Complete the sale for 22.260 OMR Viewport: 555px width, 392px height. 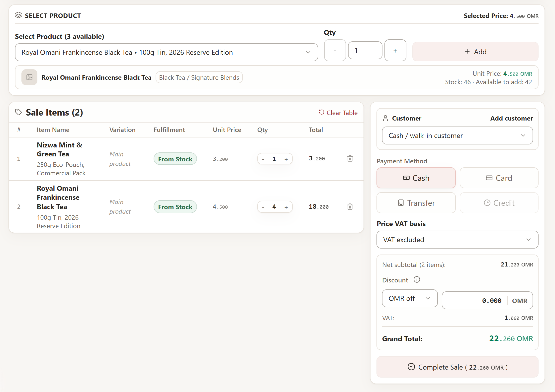coord(457,367)
